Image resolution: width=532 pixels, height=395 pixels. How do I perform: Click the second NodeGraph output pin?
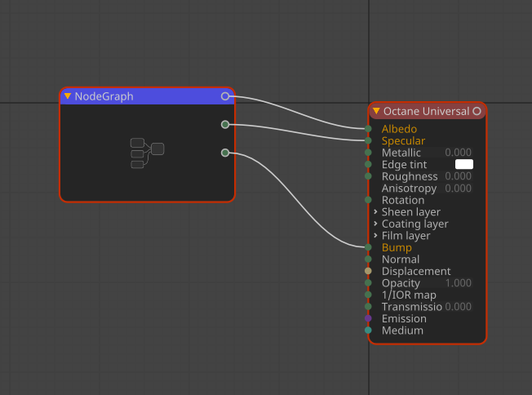[225, 125]
